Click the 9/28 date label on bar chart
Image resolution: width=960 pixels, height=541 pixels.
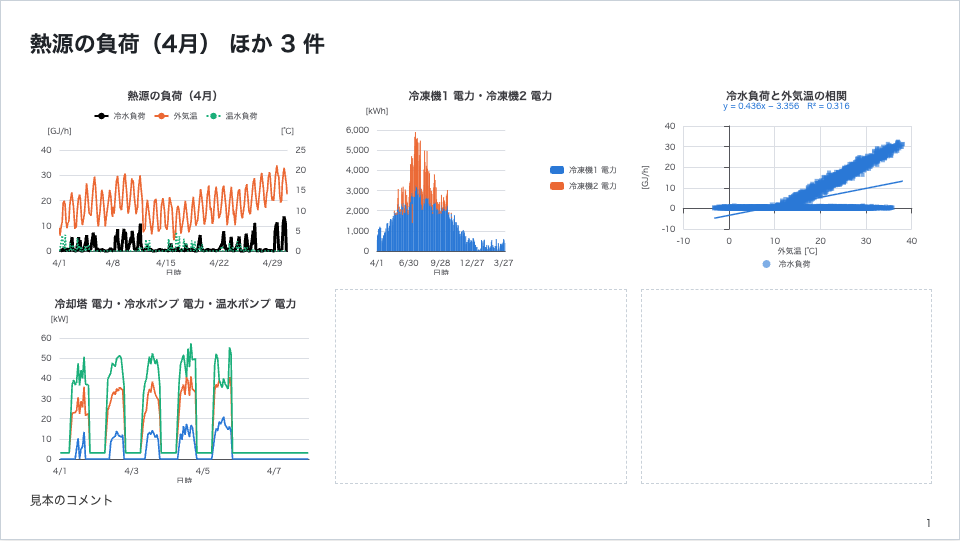click(x=440, y=263)
